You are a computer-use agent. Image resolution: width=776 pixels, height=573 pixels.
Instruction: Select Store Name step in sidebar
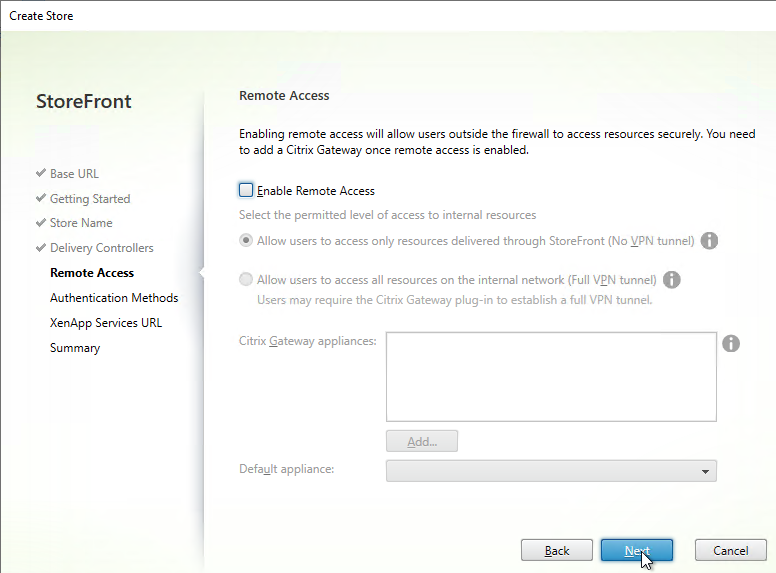(x=81, y=223)
